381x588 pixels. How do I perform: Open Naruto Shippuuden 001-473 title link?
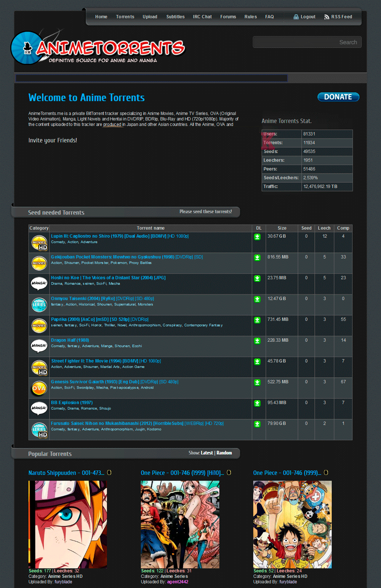pos(66,473)
